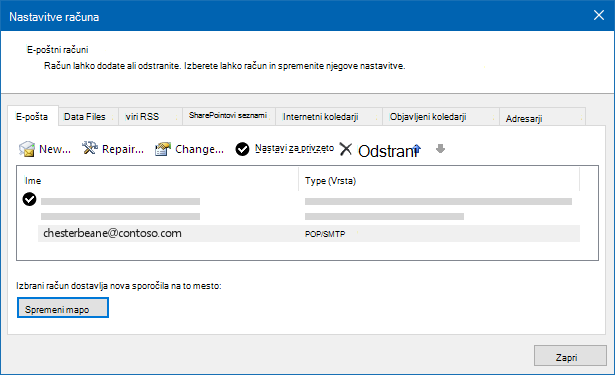Click the Odstrani X icon
Screen dimensions: 615x375
pos(346,149)
